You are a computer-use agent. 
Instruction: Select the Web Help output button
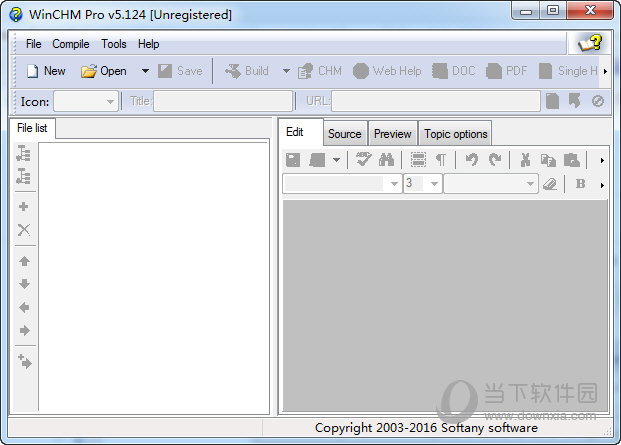pyautogui.click(x=387, y=71)
